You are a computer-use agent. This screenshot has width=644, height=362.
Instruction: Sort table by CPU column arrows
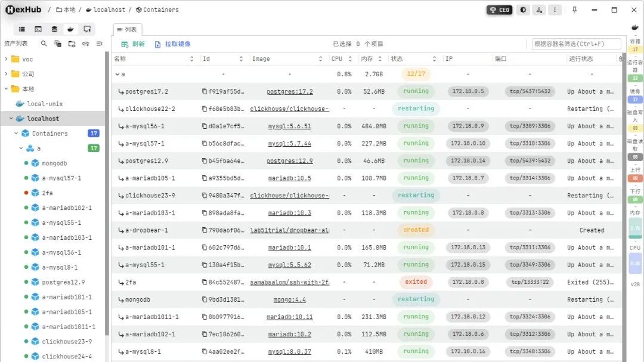coord(350,59)
